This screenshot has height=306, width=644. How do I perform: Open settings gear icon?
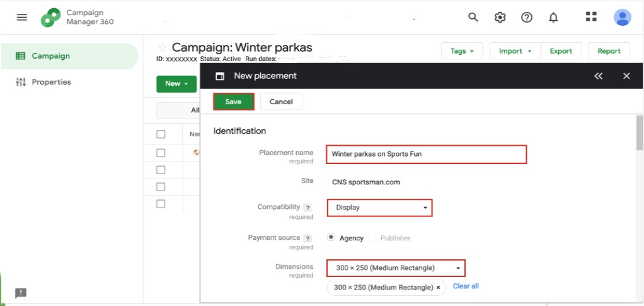[x=500, y=17]
